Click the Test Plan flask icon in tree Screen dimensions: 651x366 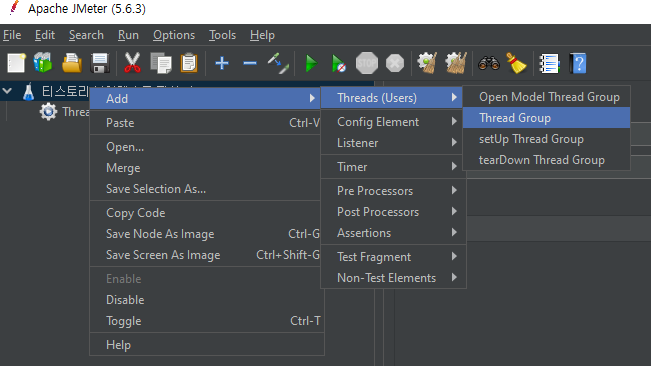click(29, 92)
